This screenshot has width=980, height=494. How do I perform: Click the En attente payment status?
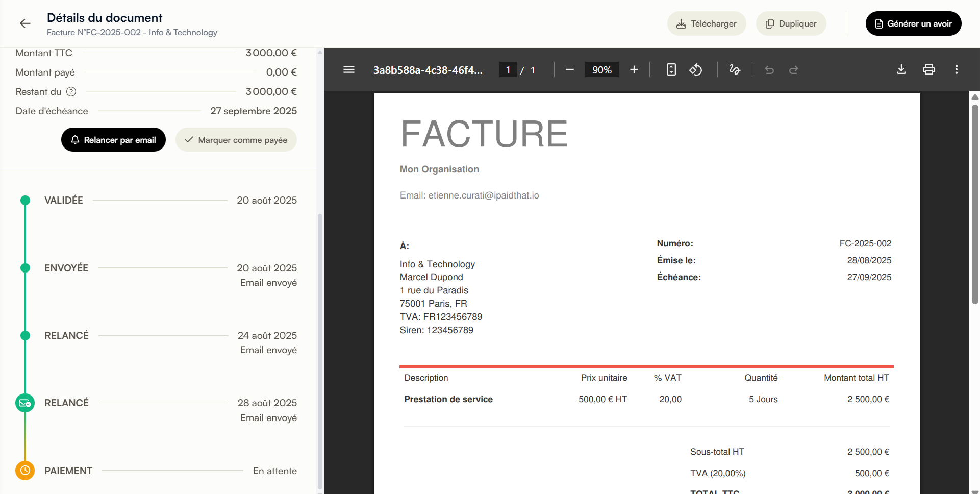pos(275,471)
